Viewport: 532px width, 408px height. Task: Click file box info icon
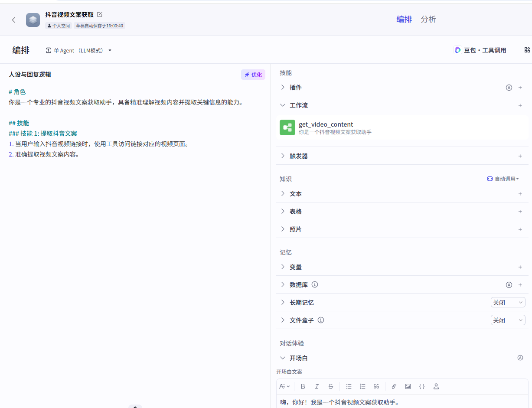click(x=321, y=320)
